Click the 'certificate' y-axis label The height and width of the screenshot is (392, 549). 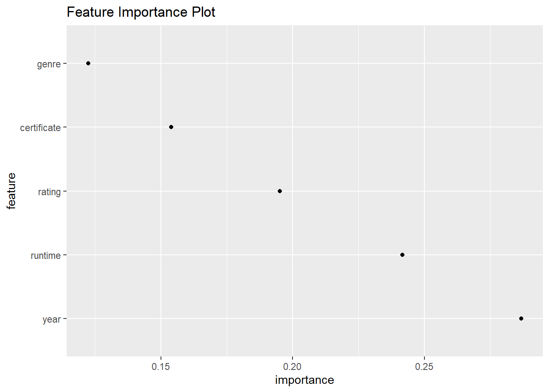pos(40,128)
